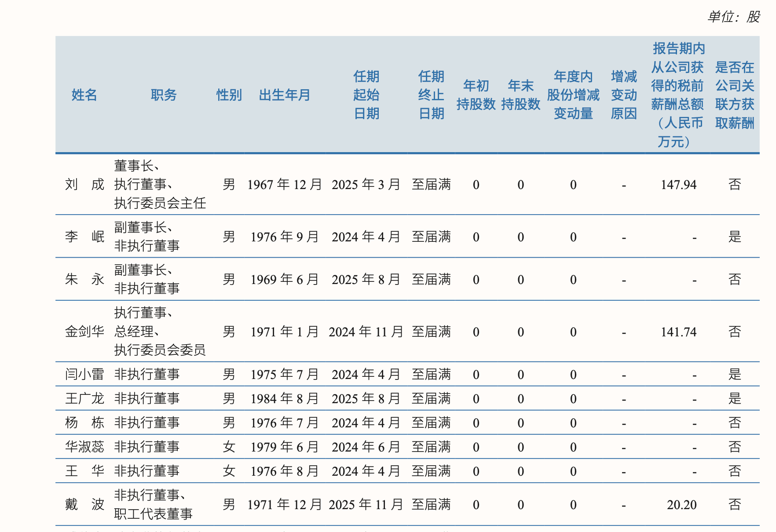The height and width of the screenshot is (532, 776).
Task: Select the 出生年月 column header
Action: click(x=284, y=95)
